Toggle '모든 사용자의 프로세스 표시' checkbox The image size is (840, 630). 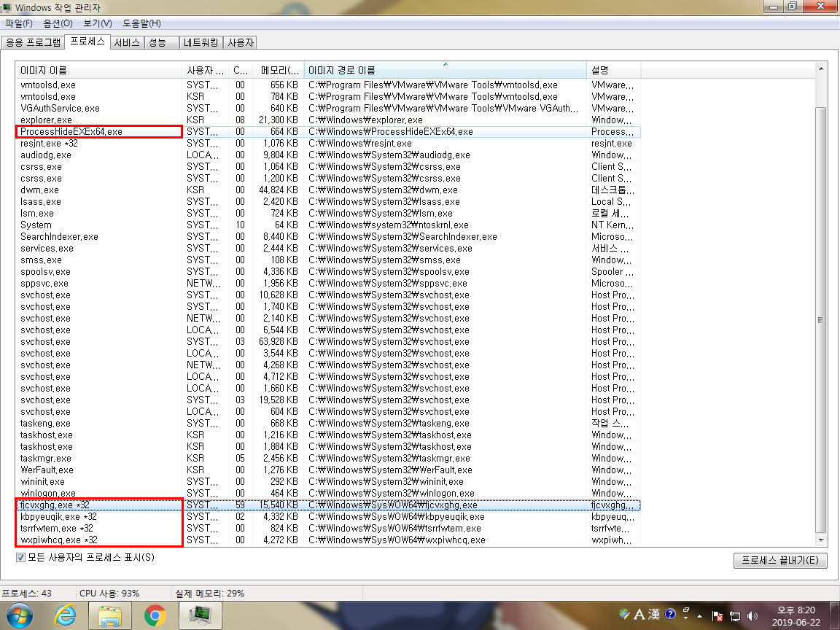point(21,558)
